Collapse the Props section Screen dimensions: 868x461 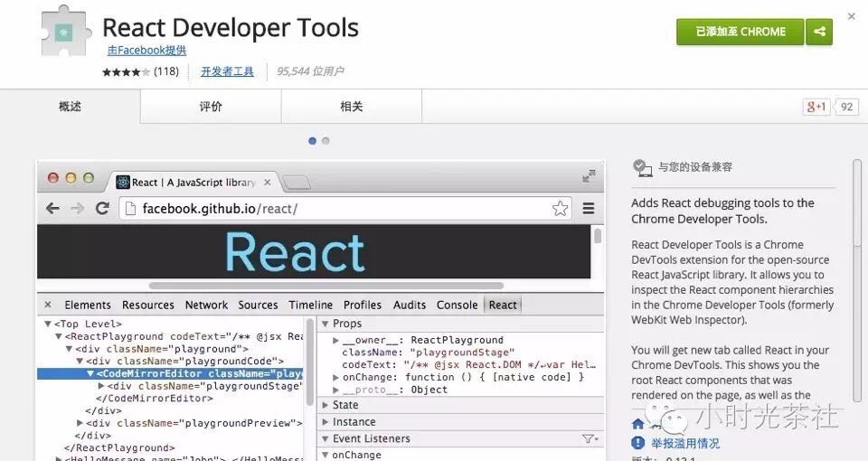point(325,324)
